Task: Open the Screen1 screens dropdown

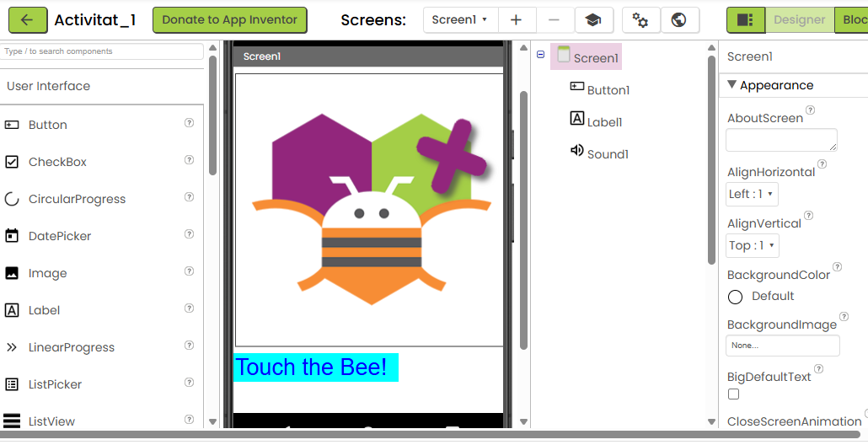Action: point(460,20)
